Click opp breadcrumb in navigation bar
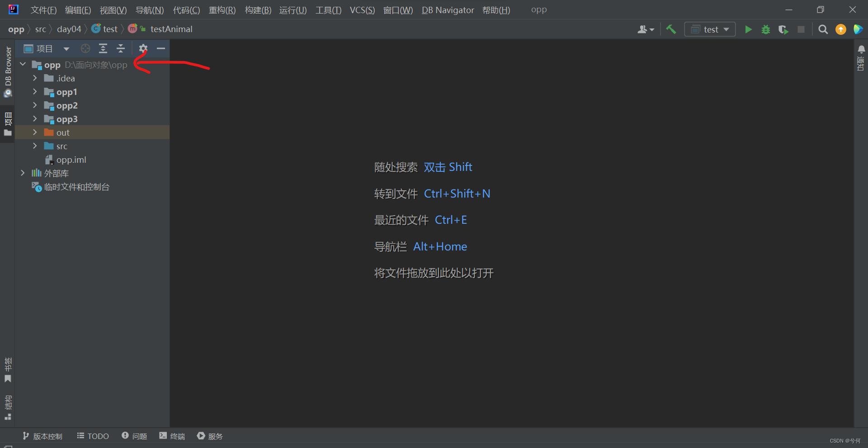 pyautogui.click(x=16, y=29)
